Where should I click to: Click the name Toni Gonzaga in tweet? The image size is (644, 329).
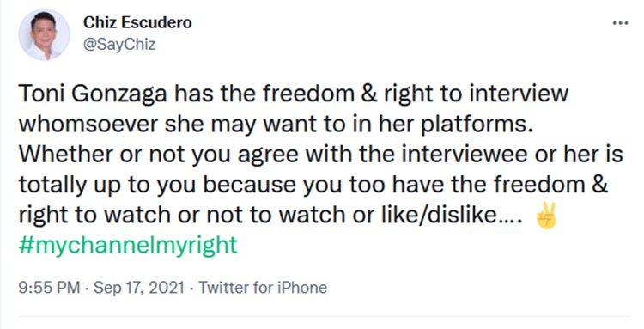tap(93, 94)
